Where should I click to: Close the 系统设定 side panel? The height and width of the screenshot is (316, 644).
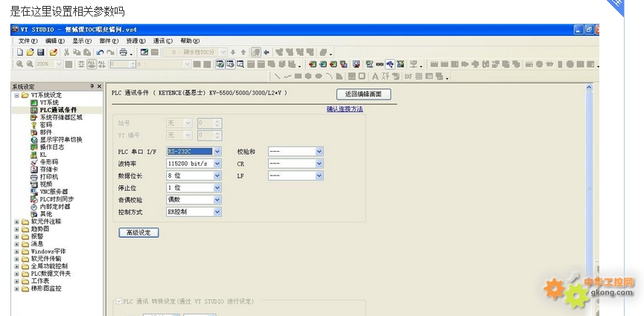click(99, 86)
